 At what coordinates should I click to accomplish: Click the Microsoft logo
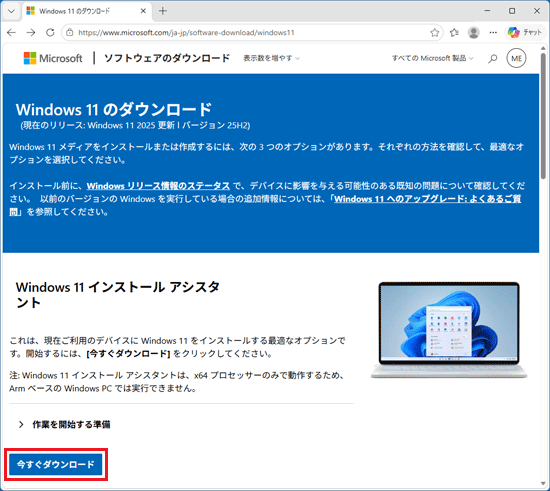click(x=53, y=58)
